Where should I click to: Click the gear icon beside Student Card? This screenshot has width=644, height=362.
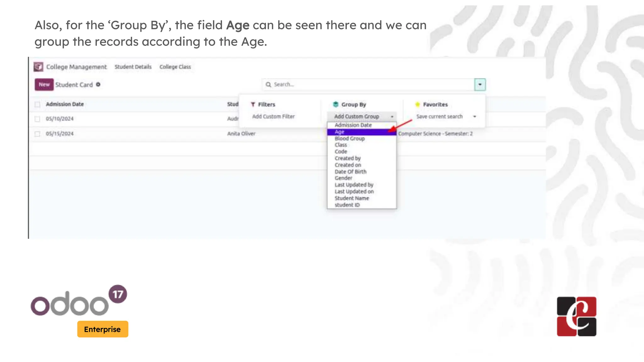(98, 85)
